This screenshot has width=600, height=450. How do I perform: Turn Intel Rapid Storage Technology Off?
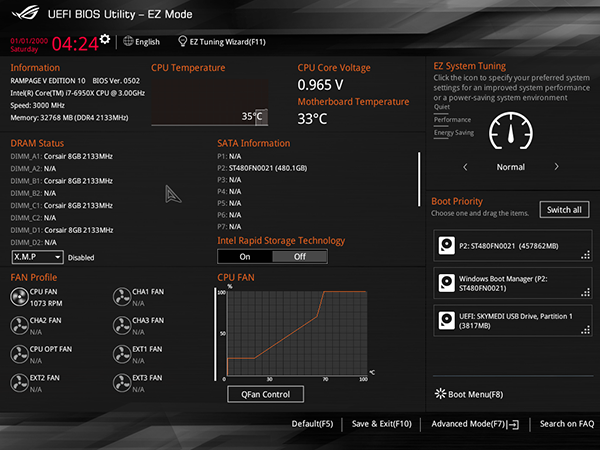[300, 256]
